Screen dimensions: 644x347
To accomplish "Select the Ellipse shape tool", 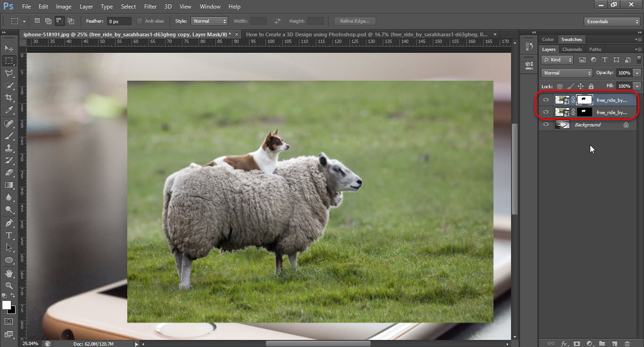I will pos(9,260).
